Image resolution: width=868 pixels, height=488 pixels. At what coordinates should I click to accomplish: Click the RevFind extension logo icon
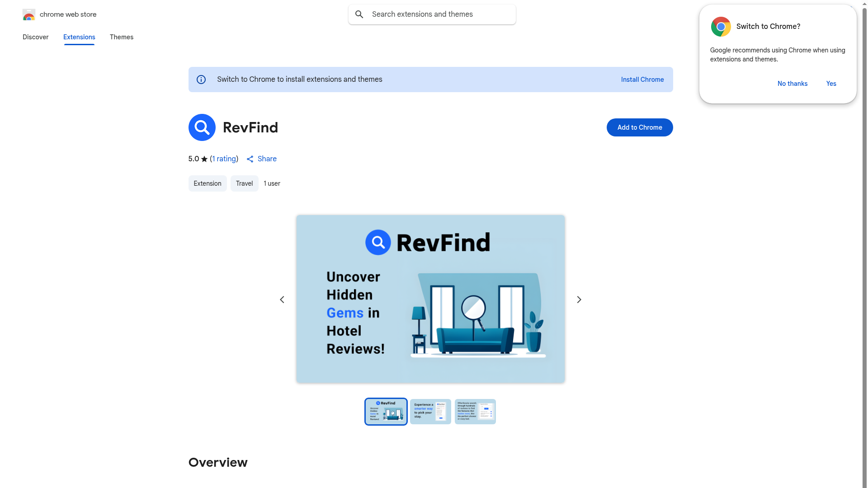pos(202,127)
